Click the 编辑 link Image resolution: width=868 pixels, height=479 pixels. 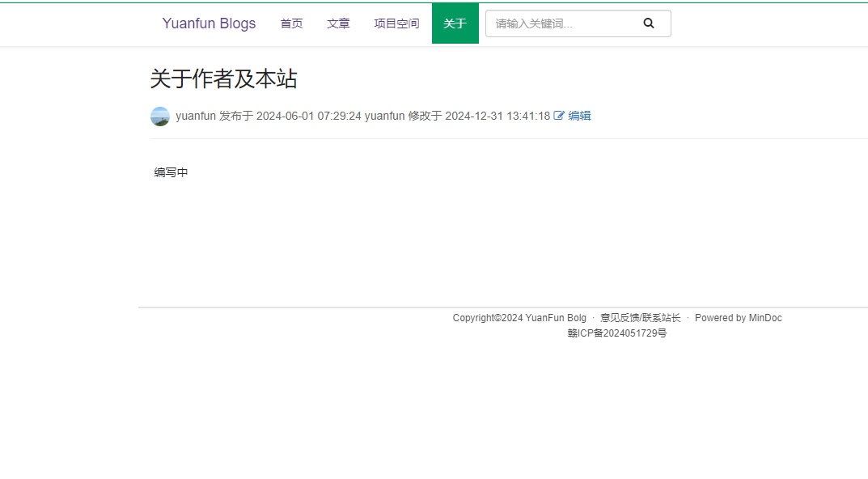click(579, 116)
